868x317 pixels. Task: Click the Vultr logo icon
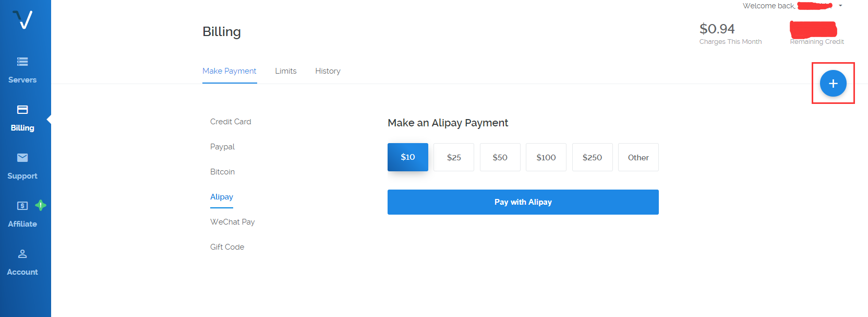tap(22, 20)
